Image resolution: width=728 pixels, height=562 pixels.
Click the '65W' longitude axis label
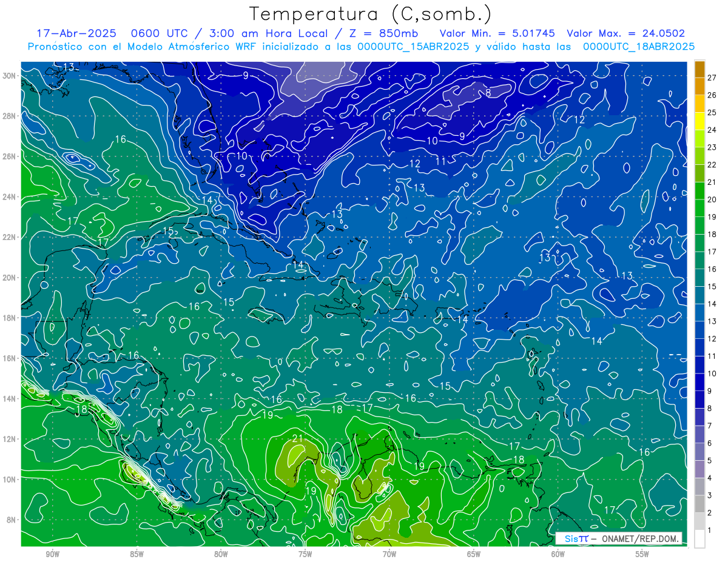(x=474, y=555)
